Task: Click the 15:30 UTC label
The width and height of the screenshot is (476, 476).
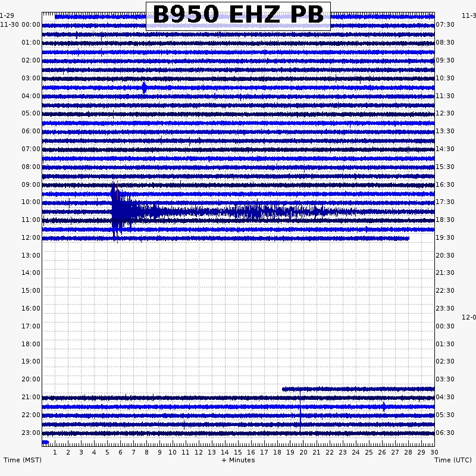Action: [x=445, y=167]
